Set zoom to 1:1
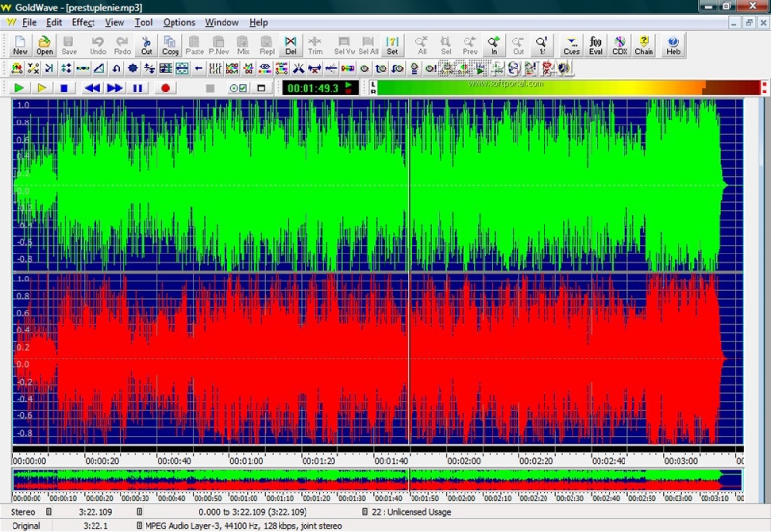Image resolution: width=771 pixels, height=532 pixels. pos(542,44)
